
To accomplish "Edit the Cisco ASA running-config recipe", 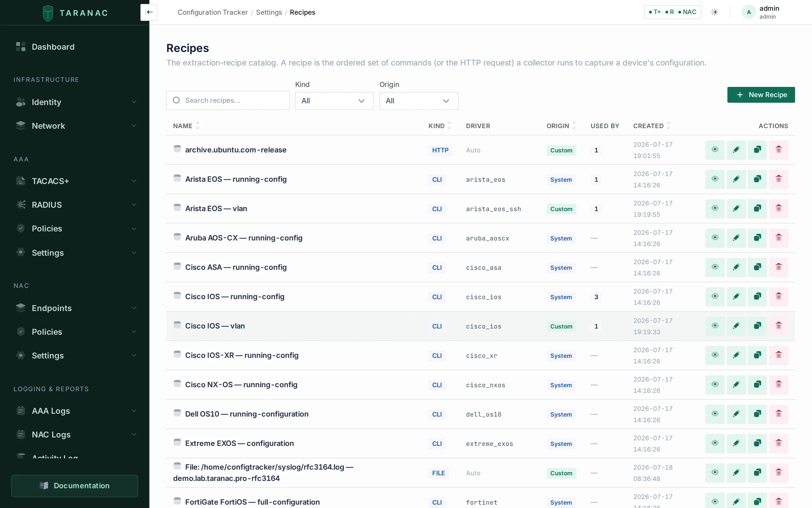I will (736, 267).
